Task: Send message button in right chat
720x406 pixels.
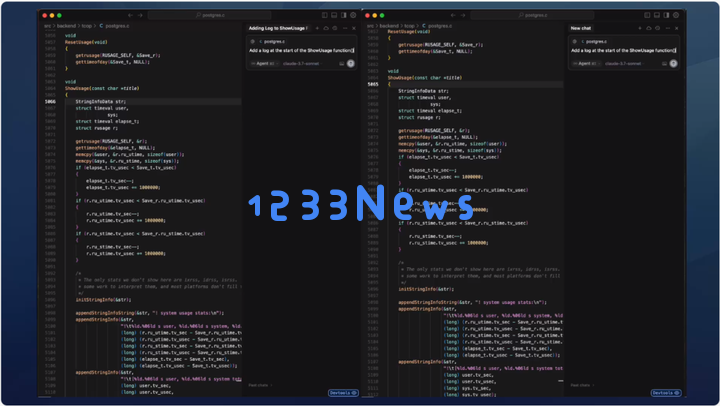Action: point(674,63)
